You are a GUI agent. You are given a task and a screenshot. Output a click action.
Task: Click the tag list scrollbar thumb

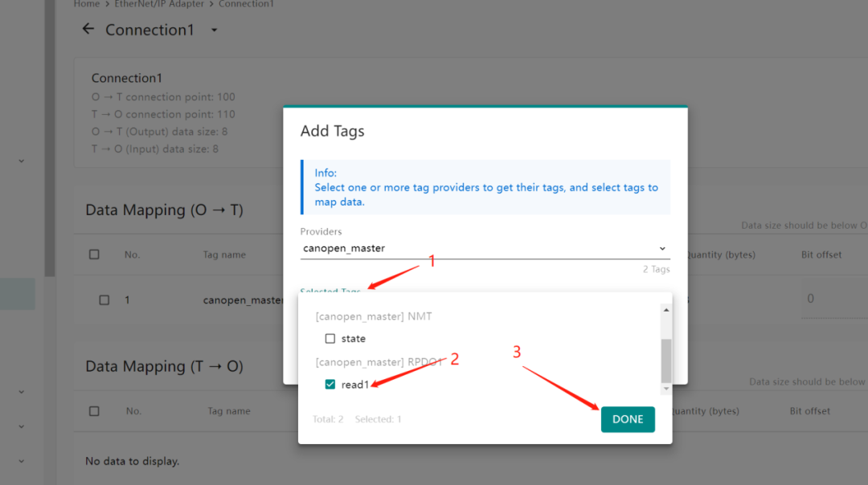coord(665,360)
